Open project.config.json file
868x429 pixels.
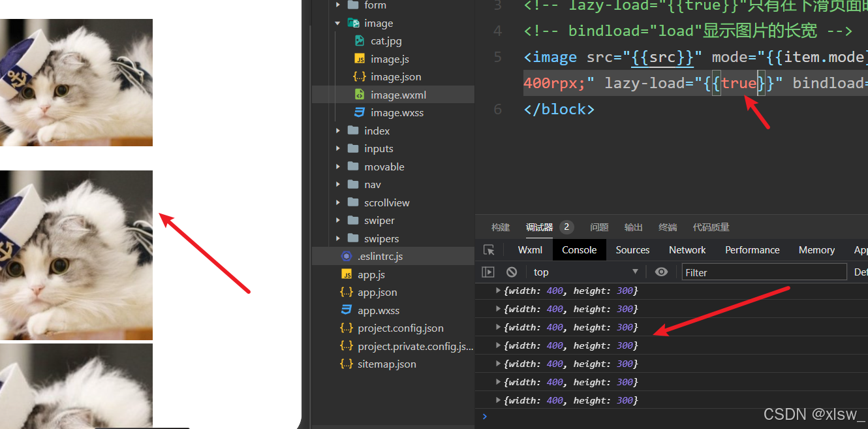[401, 328]
